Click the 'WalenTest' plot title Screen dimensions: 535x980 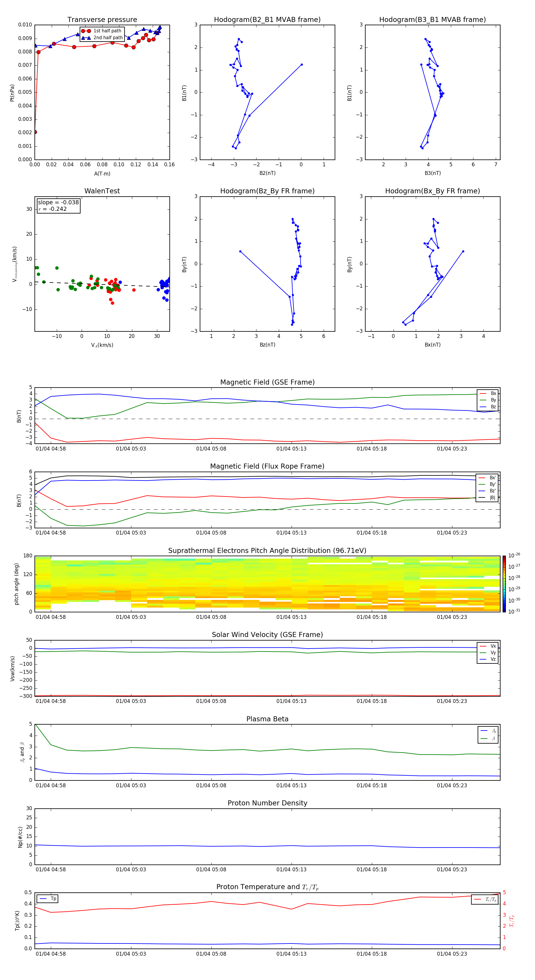coord(102,191)
